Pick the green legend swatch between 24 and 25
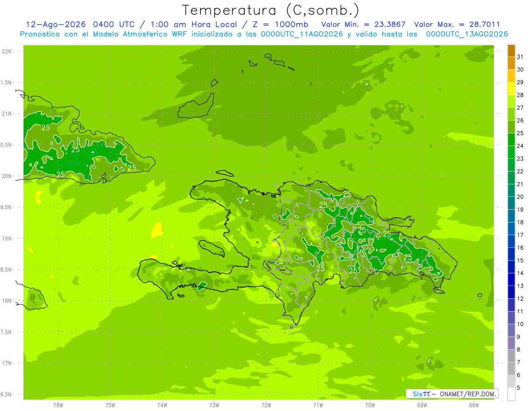Image resolution: width=532 pixels, height=411 pixels. 511,140
